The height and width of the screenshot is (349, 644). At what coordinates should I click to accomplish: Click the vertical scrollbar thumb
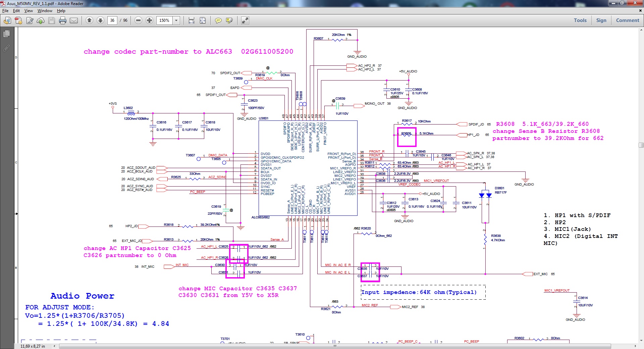click(x=641, y=145)
